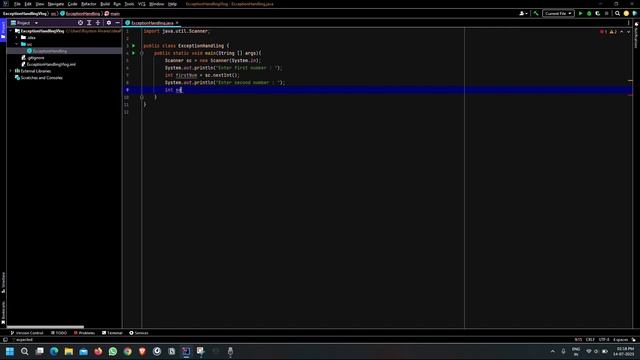This screenshot has height=360, width=640.
Task: Click the Debug bug icon
Action: 589,13
